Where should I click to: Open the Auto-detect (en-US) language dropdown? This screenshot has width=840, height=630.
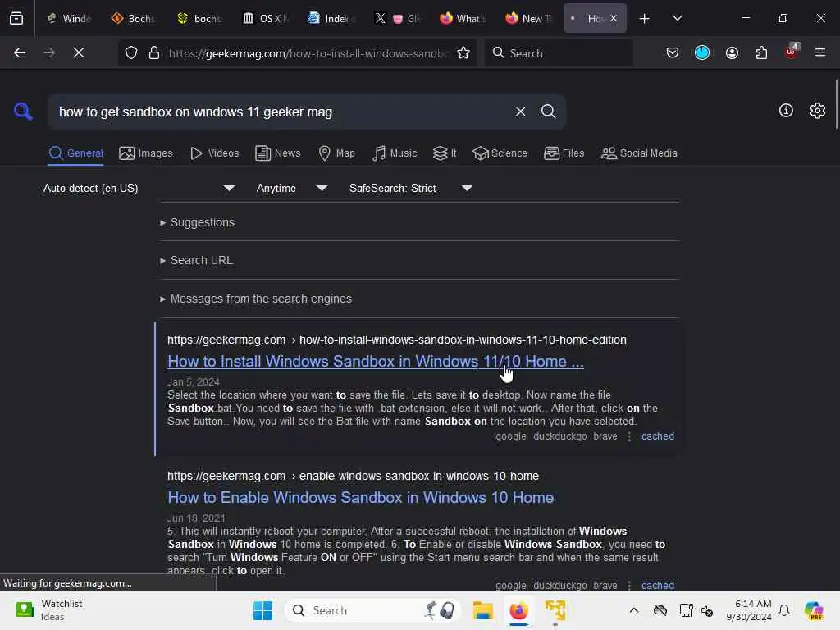tap(139, 188)
